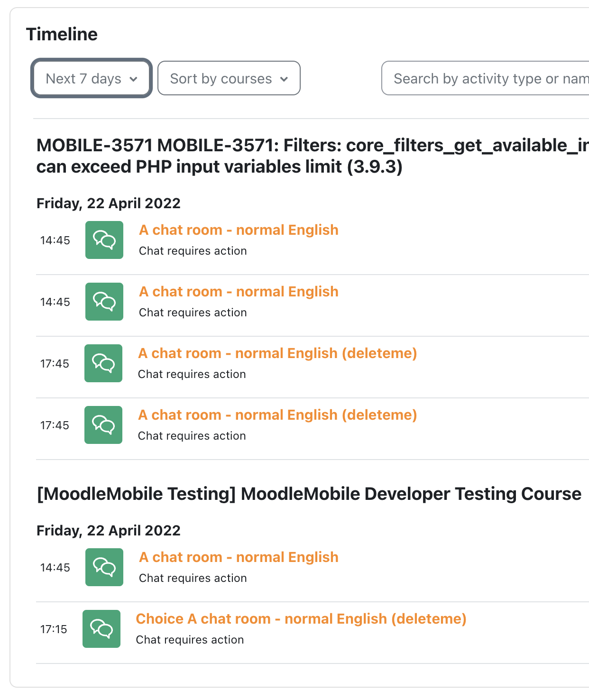Open the Next 7 days filter dropdown

click(92, 78)
